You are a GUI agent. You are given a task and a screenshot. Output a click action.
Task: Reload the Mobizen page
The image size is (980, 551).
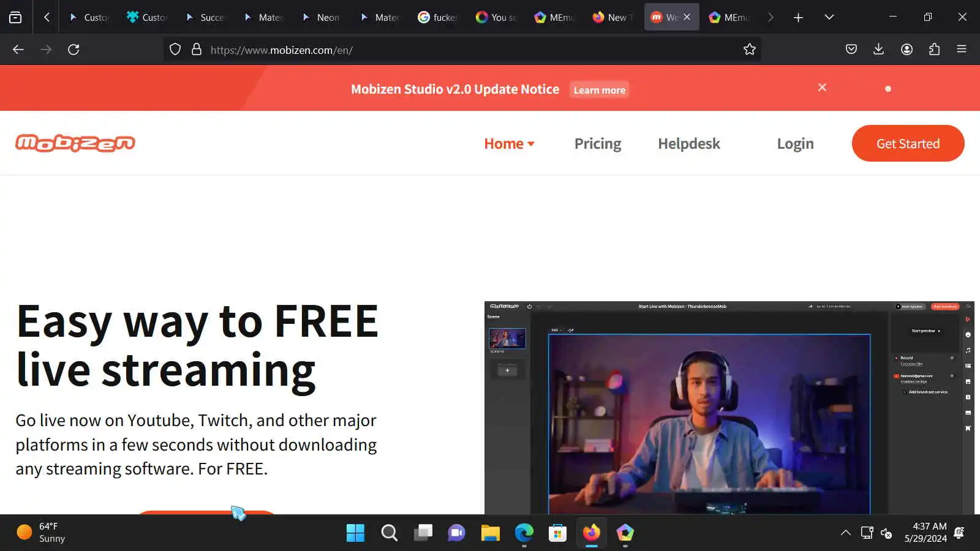click(73, 50)
